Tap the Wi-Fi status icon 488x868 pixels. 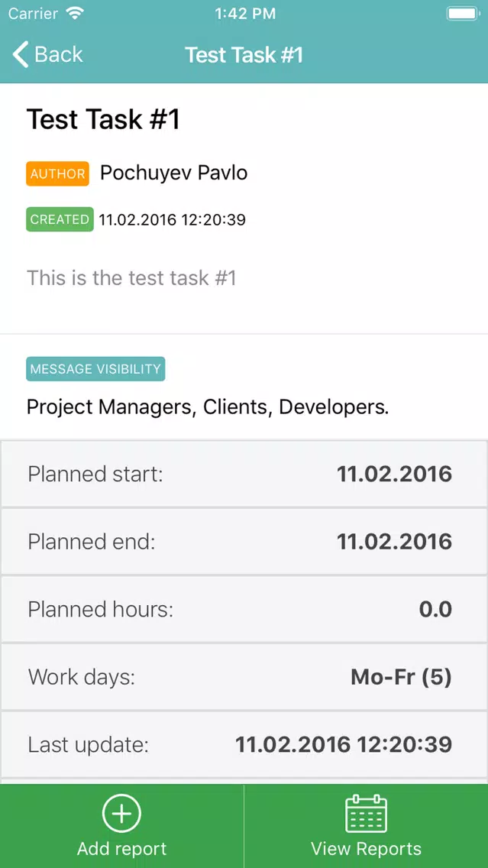(73, 13)
